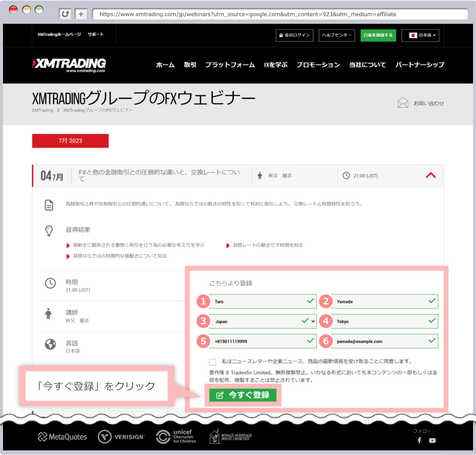Open the 日本語 language dropdown
Image resolution: width=476 pixels, height=455 pixels.
tap(420, 35)
